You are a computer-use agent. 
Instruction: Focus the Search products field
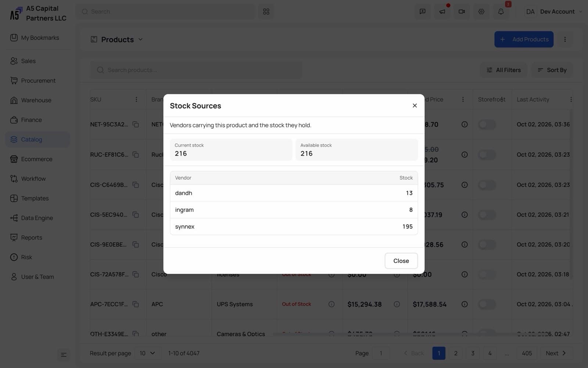(x=196, y=70)
